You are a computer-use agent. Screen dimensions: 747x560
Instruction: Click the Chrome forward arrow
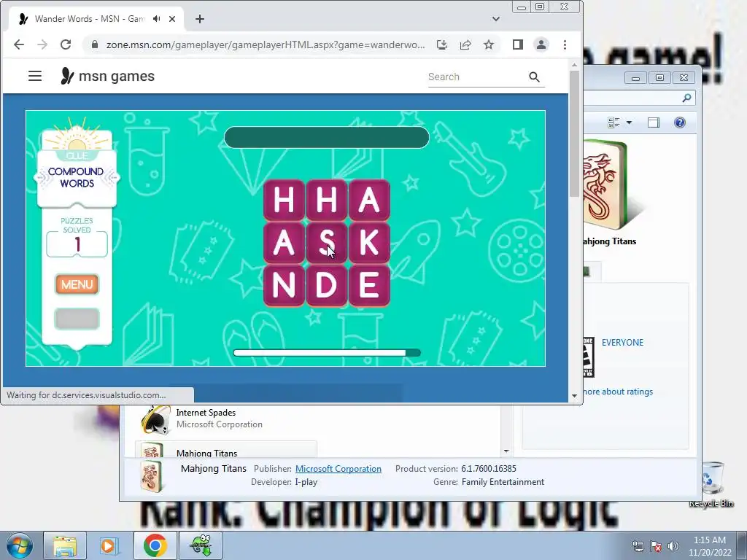pyautogui.click(x=42, y=44)
